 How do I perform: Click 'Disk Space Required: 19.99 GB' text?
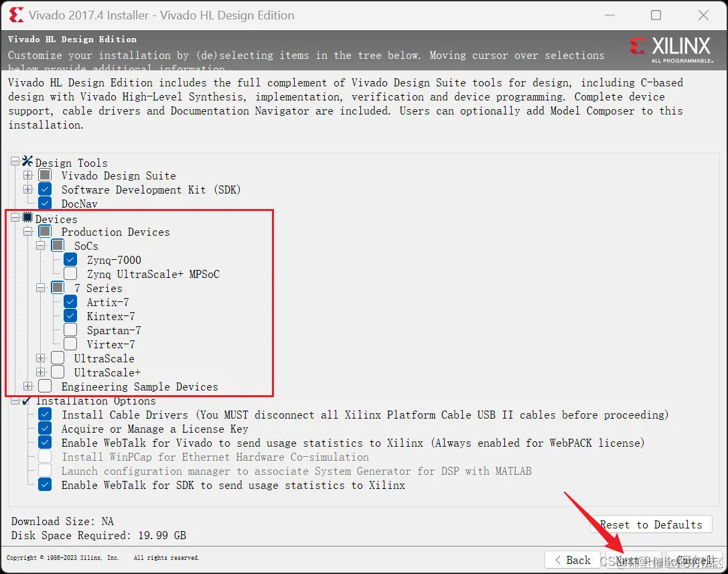tap(98, 535)
